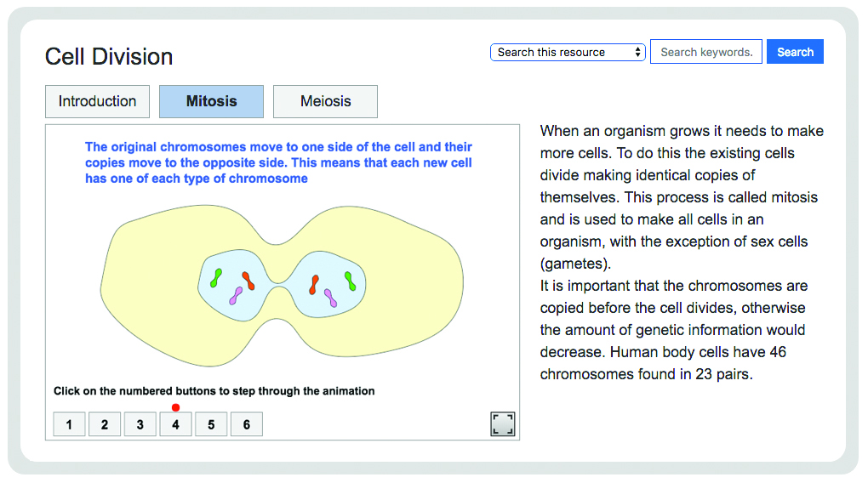Select the green chromosome in the right nucleus
The image size is (868, 483).
(350, 281)
